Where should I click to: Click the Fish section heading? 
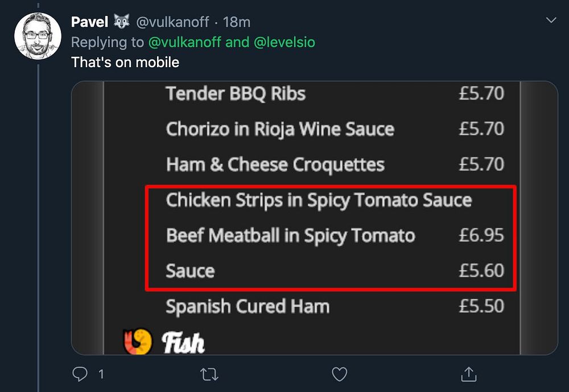click(183, 343)
